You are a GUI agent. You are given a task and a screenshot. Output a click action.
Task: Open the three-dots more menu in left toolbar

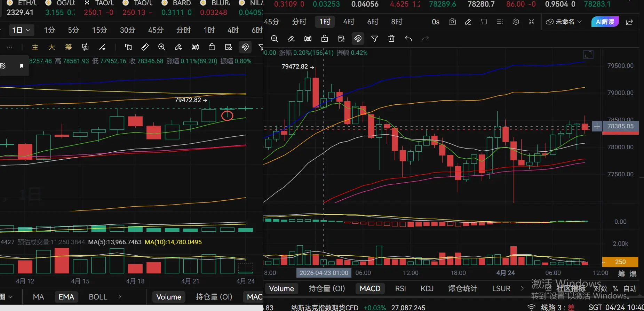tap(10, 47)
